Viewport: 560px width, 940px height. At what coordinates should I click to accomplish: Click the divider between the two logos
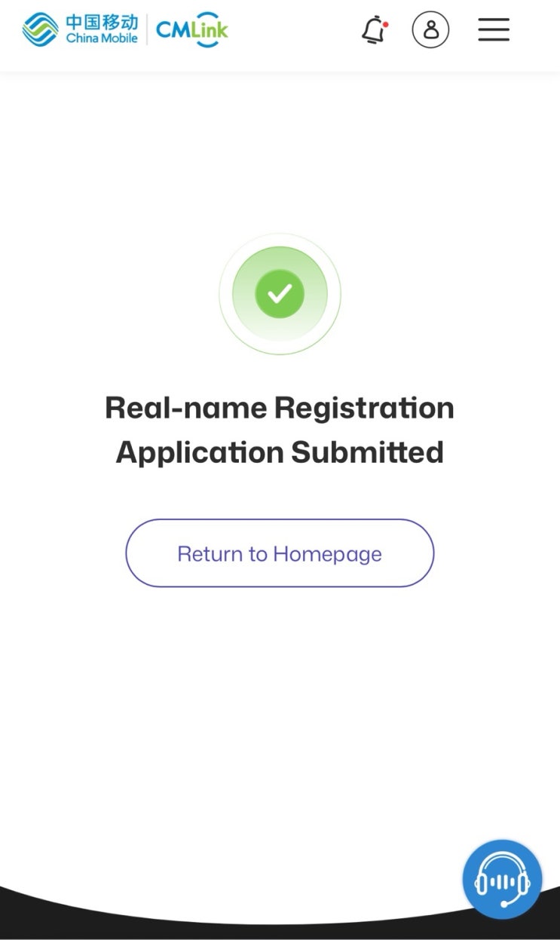pos(147,30)
